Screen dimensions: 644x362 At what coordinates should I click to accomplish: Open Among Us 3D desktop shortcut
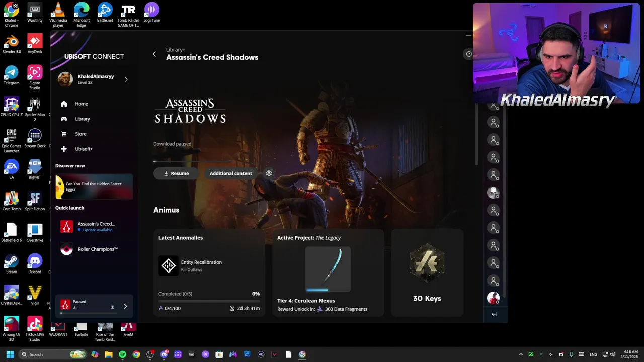coord(12,329)
